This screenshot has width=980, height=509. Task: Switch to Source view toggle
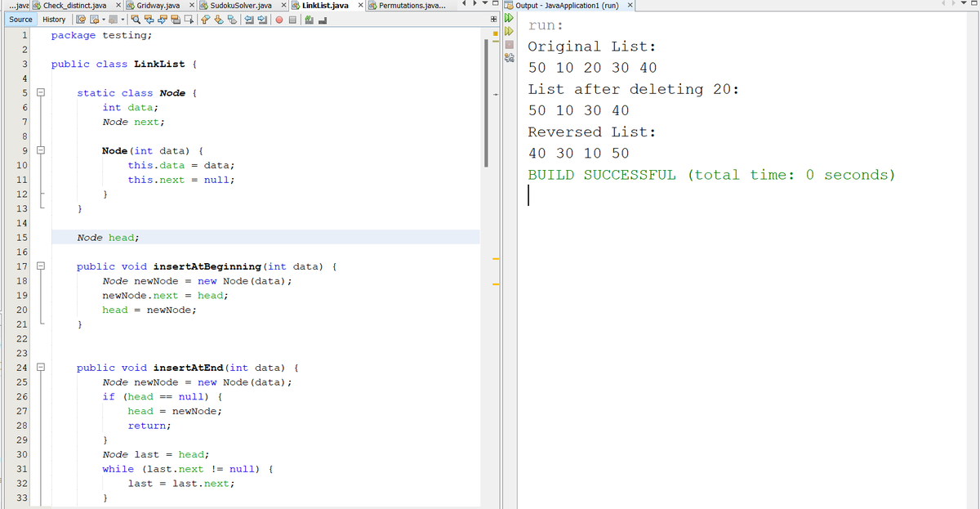point(20,20)
